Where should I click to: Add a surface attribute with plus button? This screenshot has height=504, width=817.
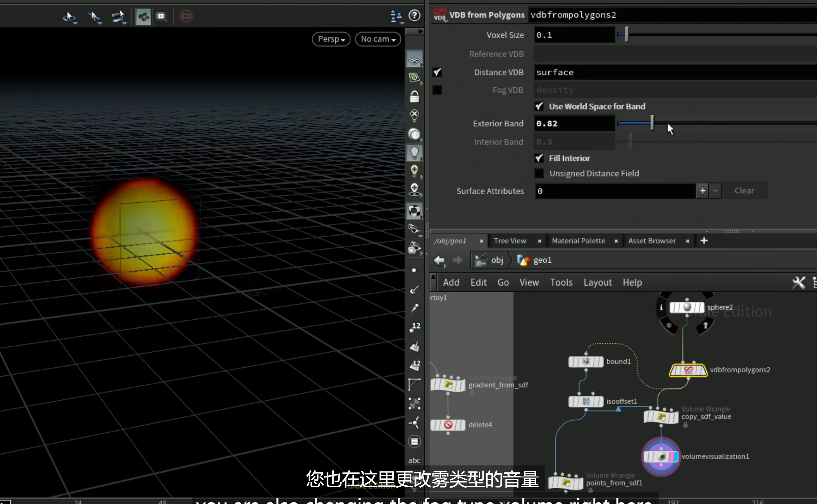[703, 191]
